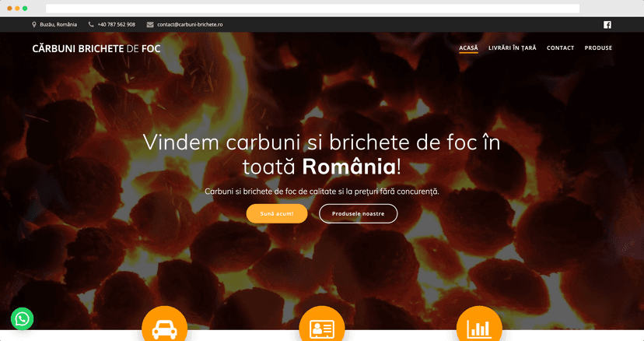Click the Sună acum! button
Viewport: 644px width, 341px height.
(277, 214)
